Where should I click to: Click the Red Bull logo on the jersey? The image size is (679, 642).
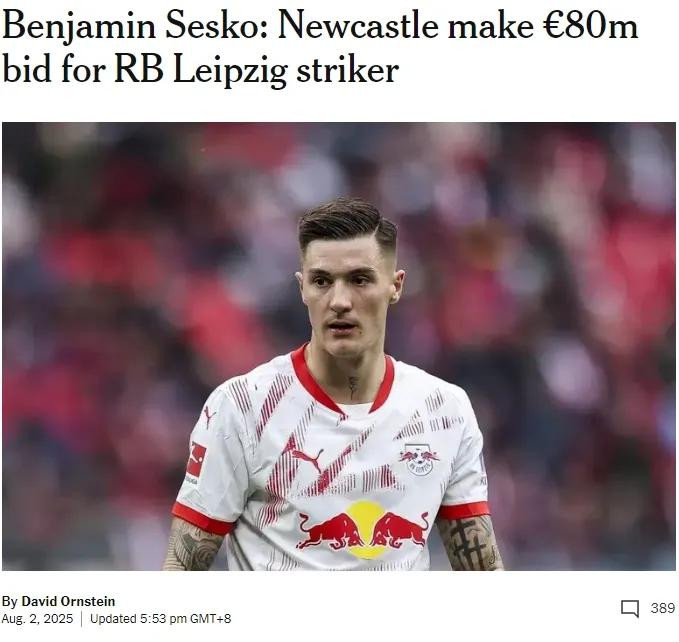coord(363,529)
